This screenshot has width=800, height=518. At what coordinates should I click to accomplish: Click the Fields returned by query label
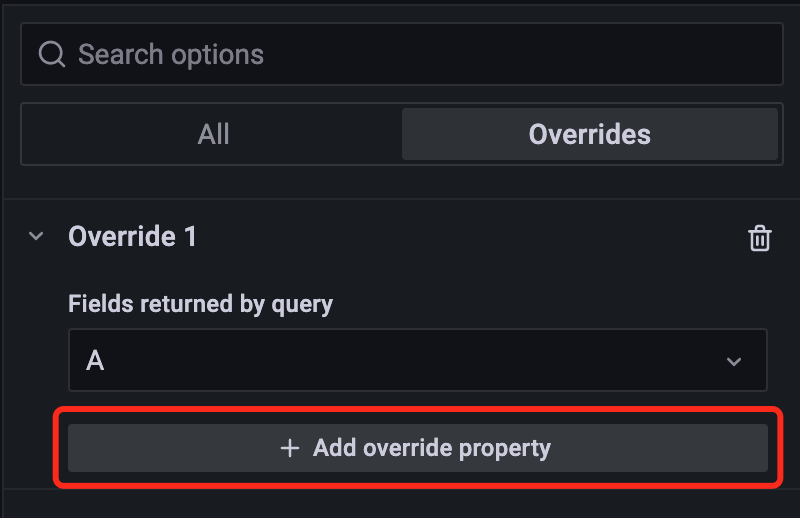coord(200,304)
